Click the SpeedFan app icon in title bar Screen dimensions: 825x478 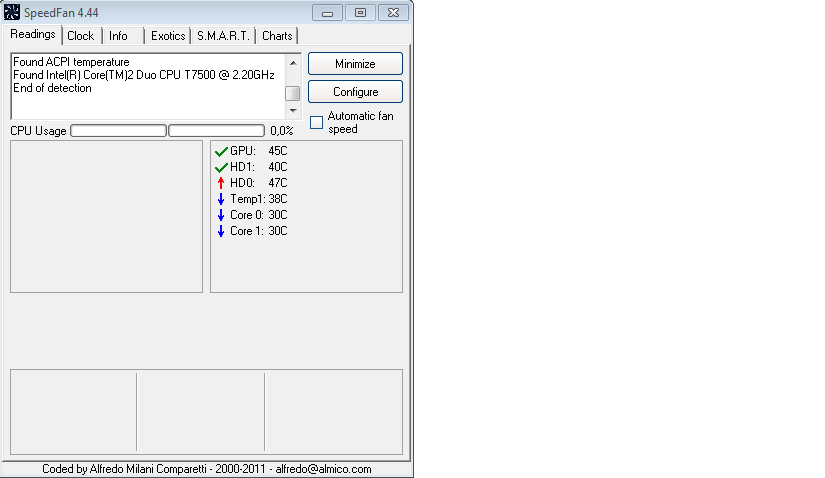pos(12,12)
